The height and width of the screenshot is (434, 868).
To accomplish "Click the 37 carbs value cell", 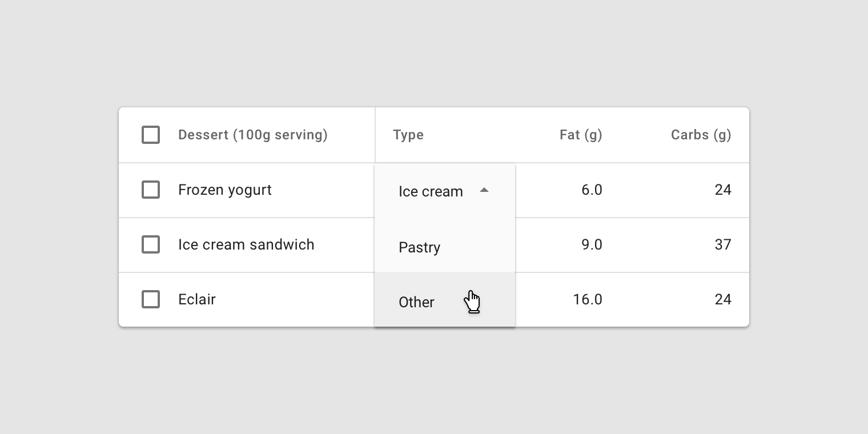I will [723, 244].
